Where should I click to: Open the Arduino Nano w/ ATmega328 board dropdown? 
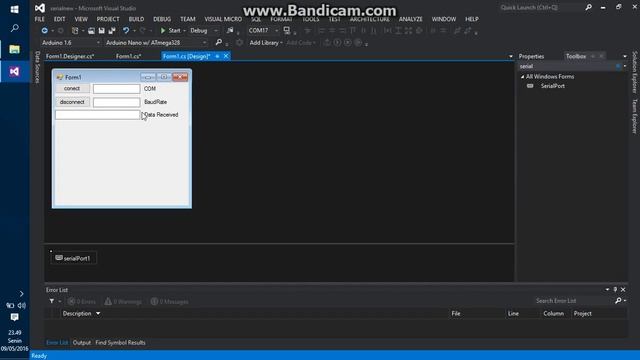[x=204, y=42]
